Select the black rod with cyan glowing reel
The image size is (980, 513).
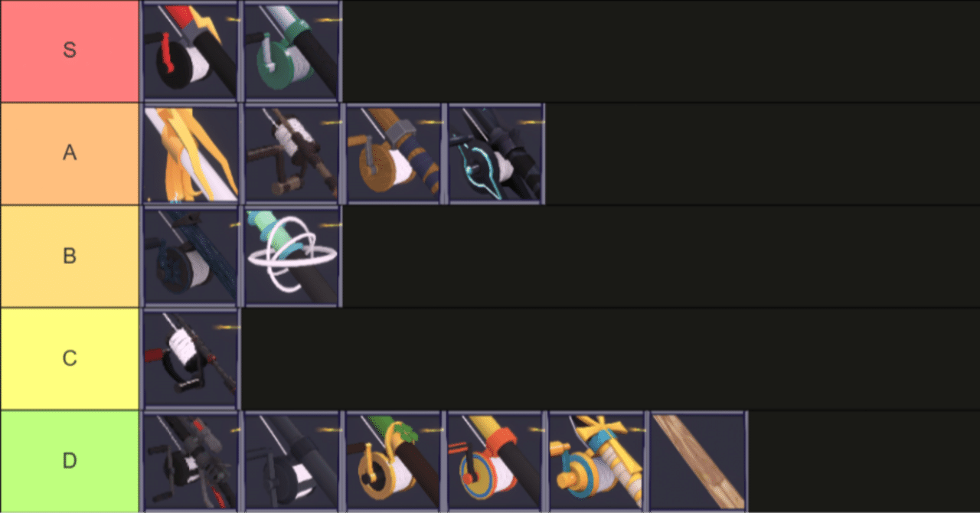[495, 154]
